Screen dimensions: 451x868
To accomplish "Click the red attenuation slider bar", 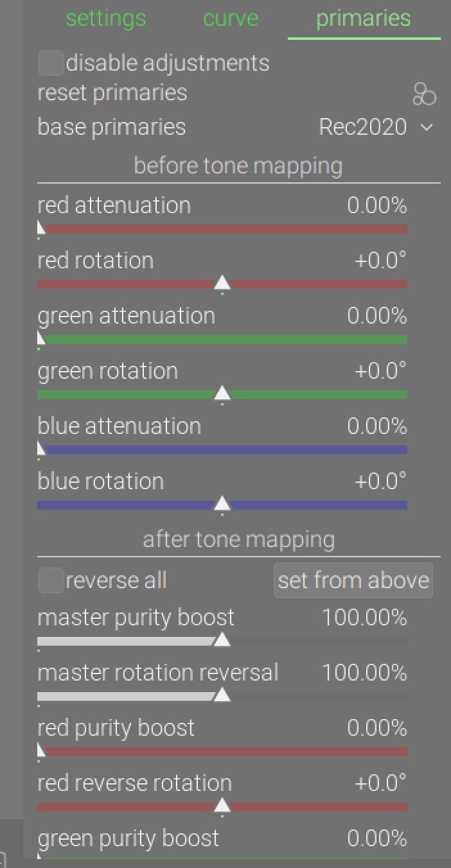I will tap(222, 229).
